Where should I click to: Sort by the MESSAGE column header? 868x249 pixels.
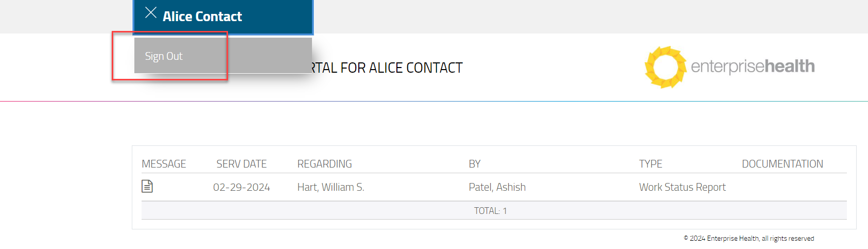[164, 164]
